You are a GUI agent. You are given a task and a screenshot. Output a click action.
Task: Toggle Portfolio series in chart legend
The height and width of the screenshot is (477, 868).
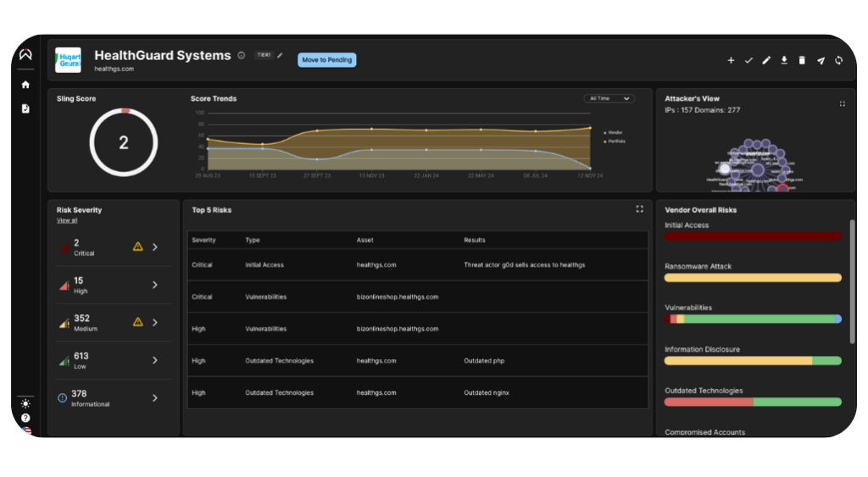(615, 141)
